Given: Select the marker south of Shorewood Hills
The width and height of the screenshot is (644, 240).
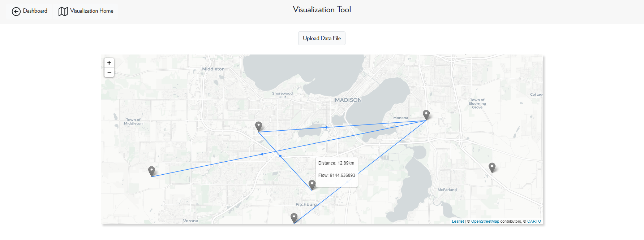Looking at the screenshot, I should [x=258, y=126].
